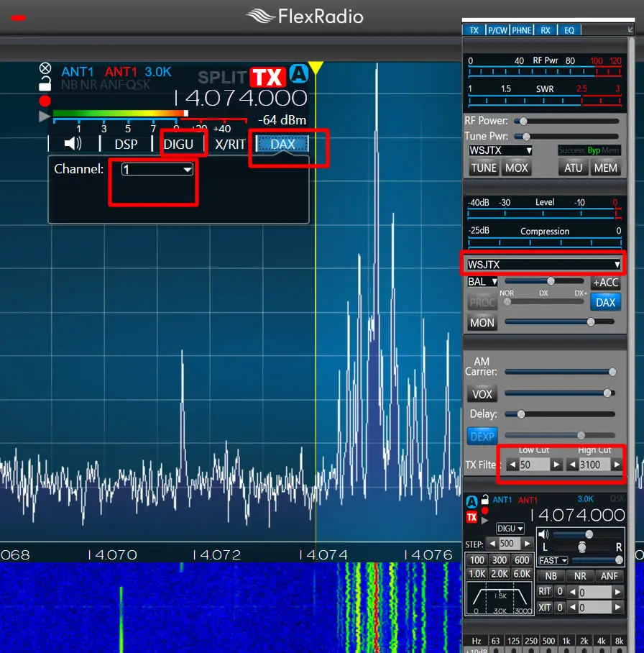Screen dimensions: 644x653
Task: Open the DSP tab in slice flag
Action: coord(126,144)
